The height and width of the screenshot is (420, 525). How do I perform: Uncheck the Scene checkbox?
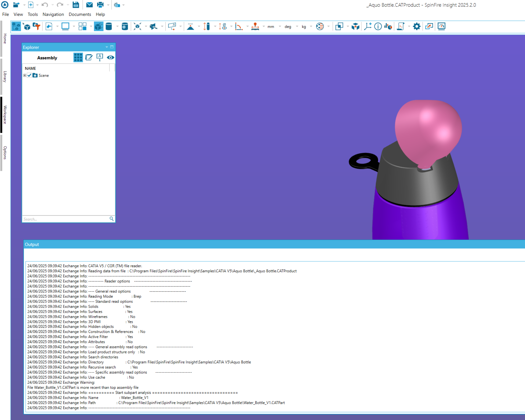coord(29,75)
